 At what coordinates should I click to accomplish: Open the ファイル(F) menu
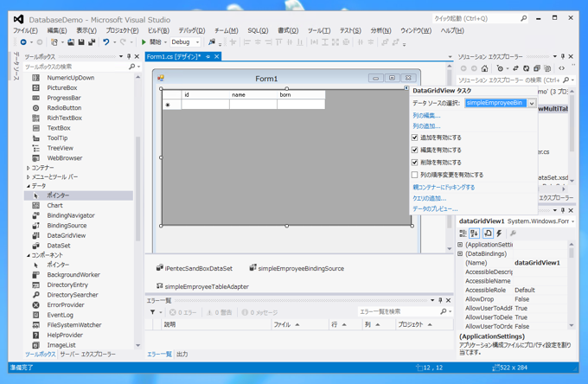click(x=25, y=31)
